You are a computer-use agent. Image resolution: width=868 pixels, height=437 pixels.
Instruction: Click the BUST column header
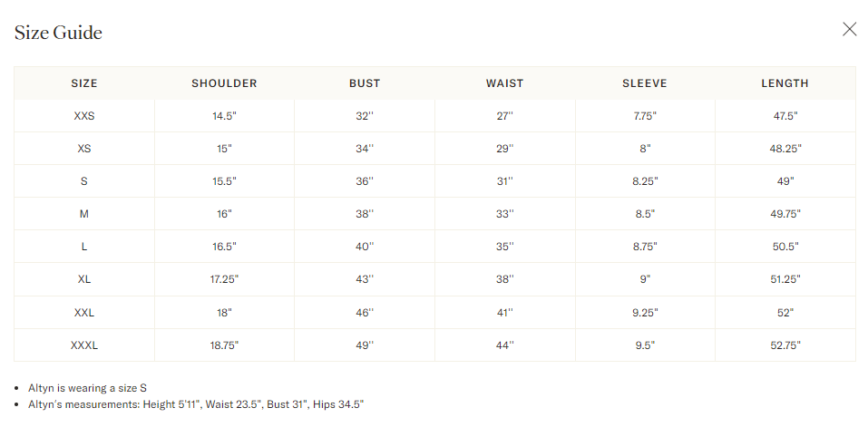pyautogui.click(x=365, y=83)
